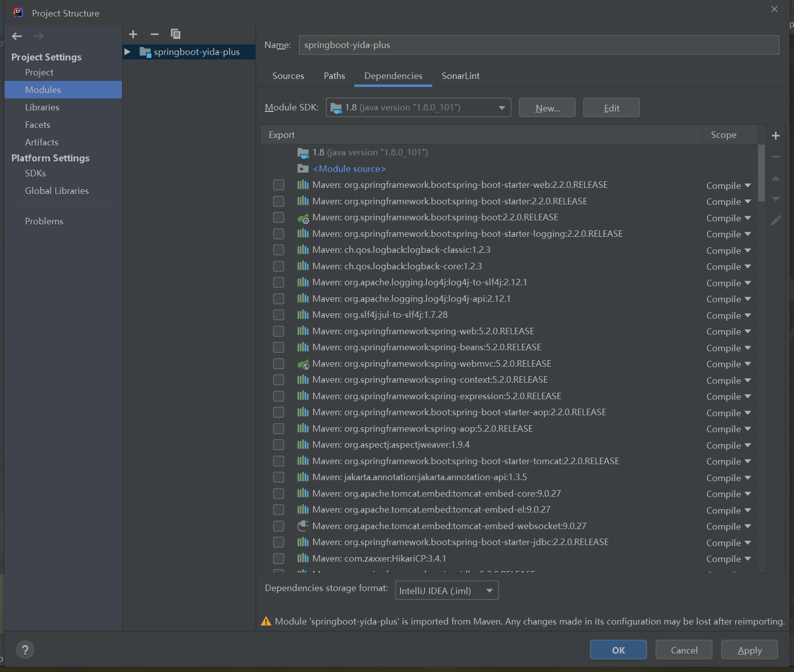Viewport: 794px width, 672px height.
Task: Click the JDK 1.8 folder icon in dependency list
Action: 303,152
